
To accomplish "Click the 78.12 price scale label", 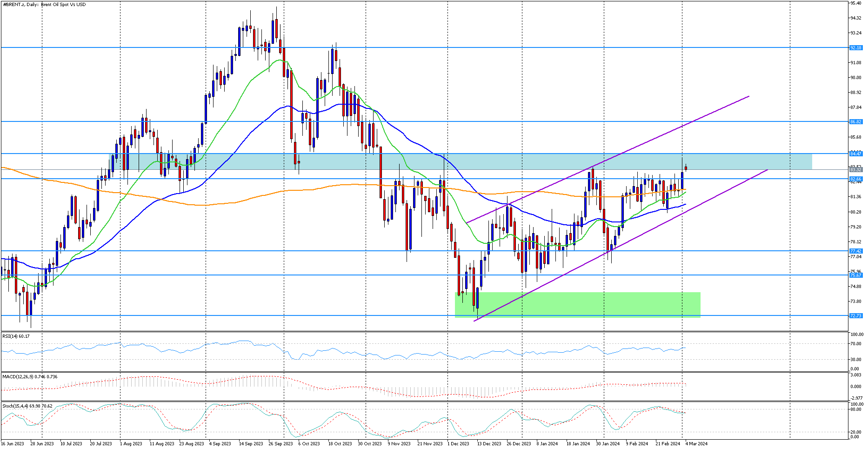I will (856, 242).
